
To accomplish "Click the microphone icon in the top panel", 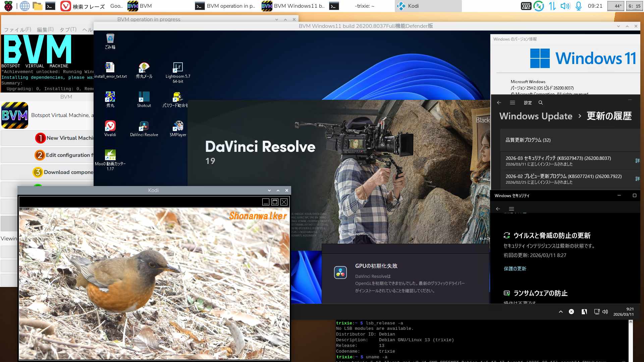I will (579, 6).
